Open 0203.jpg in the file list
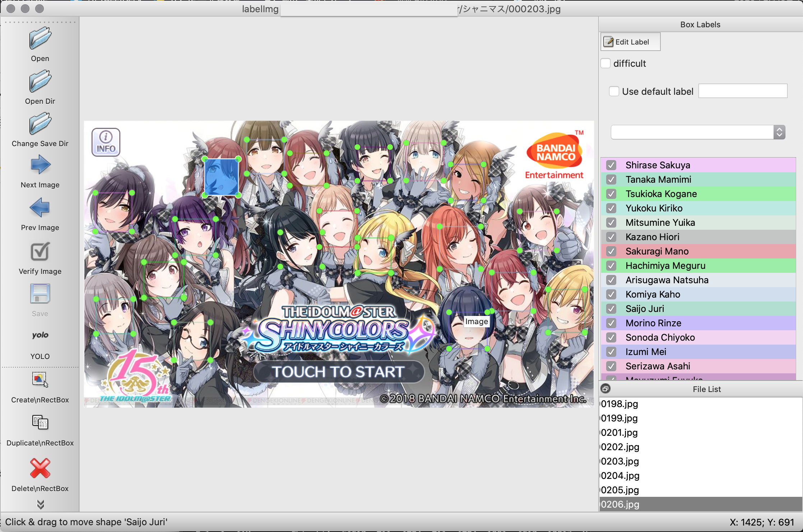This screenshot has width=803, height=532. (x=701, y=461)
